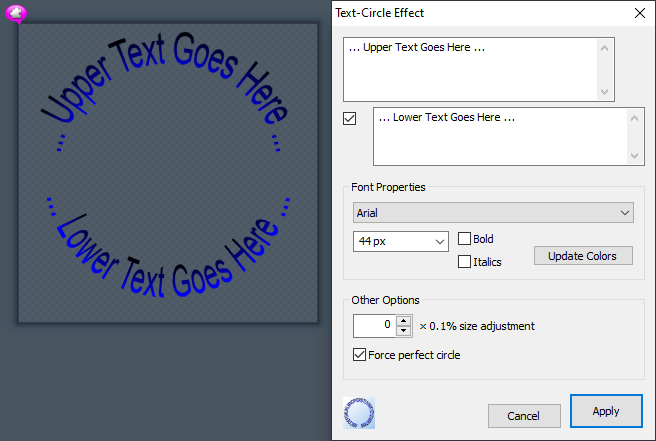656x441 pixels.
Task: Enable the Bold checkbox
Action: point(465,239)
